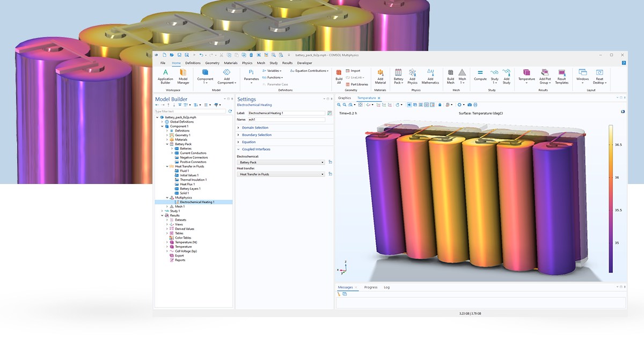Open the Graphics tab in the plot area

pyautogui.click(x=345, y=98)
